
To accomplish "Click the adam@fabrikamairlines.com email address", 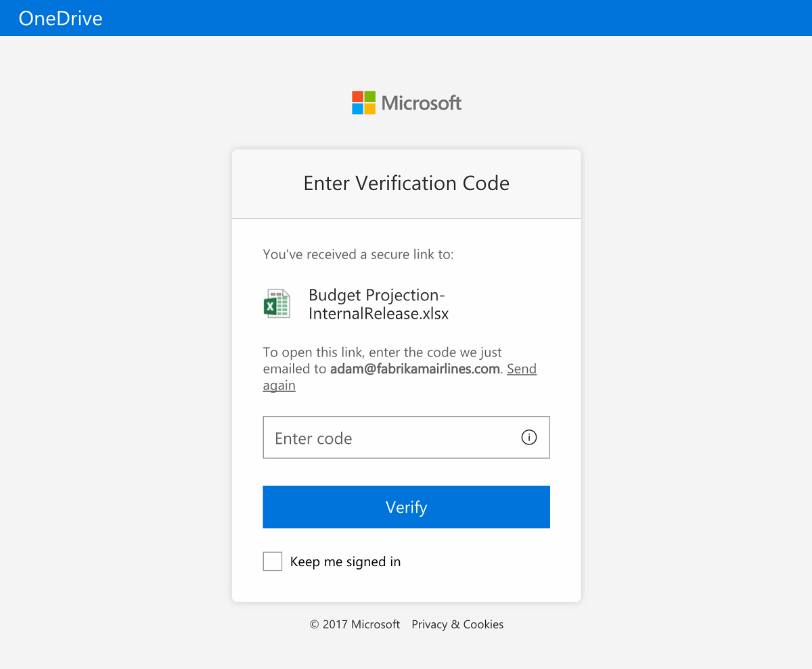I will tap(415, 369).
